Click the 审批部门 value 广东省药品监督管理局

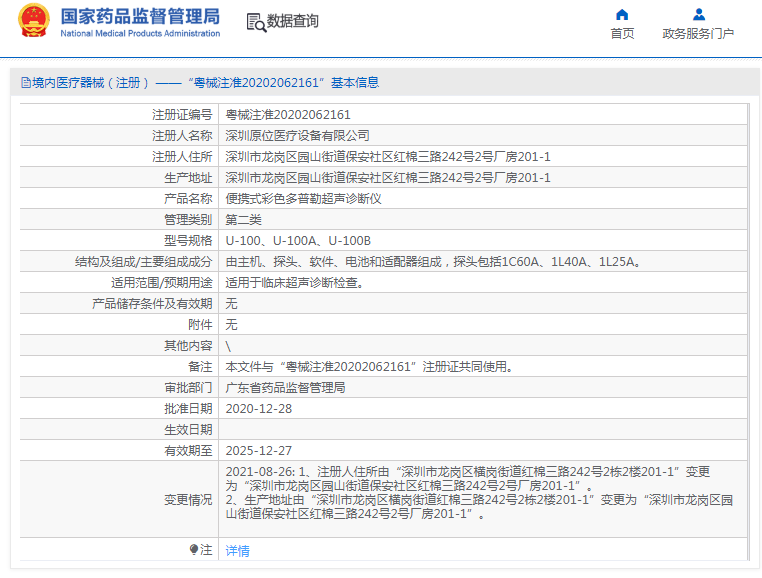285,387
